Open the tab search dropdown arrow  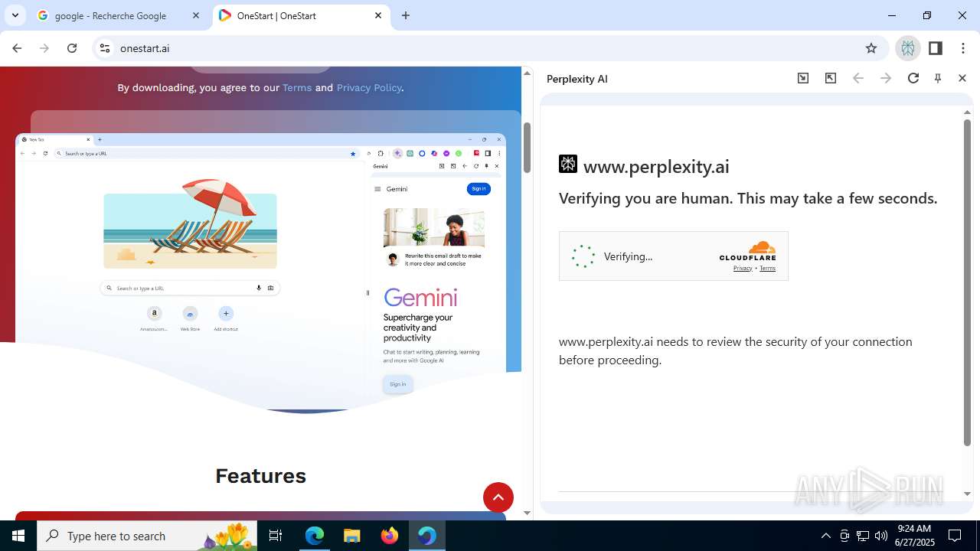pyautogui.click(x=15, y=15)
